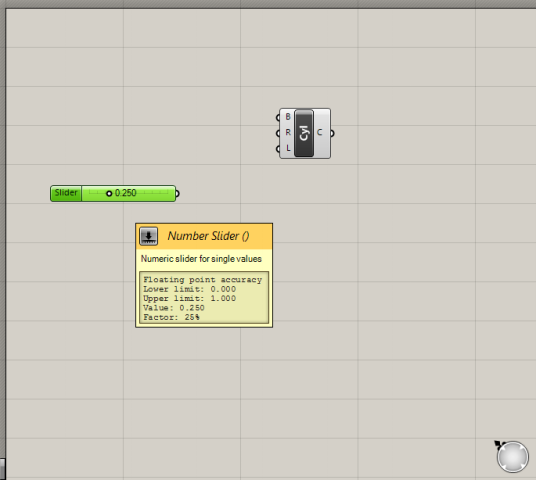Click the 'Lower limit: 0.000' line
Image resolution: width=536 pixels, height=480 pixels.
click(189, 289)
